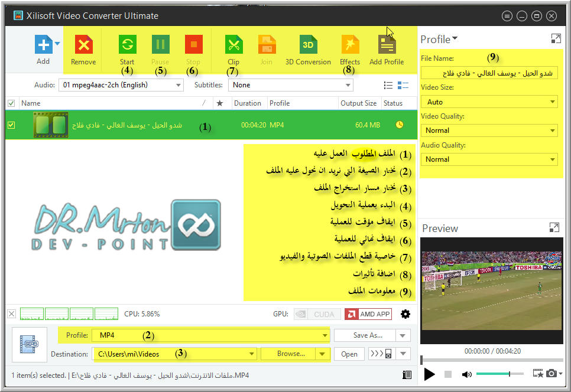Image resolution: width=571 pixels, height=392 pixels.
Task: Stop the preview playback
Action: 448,374
